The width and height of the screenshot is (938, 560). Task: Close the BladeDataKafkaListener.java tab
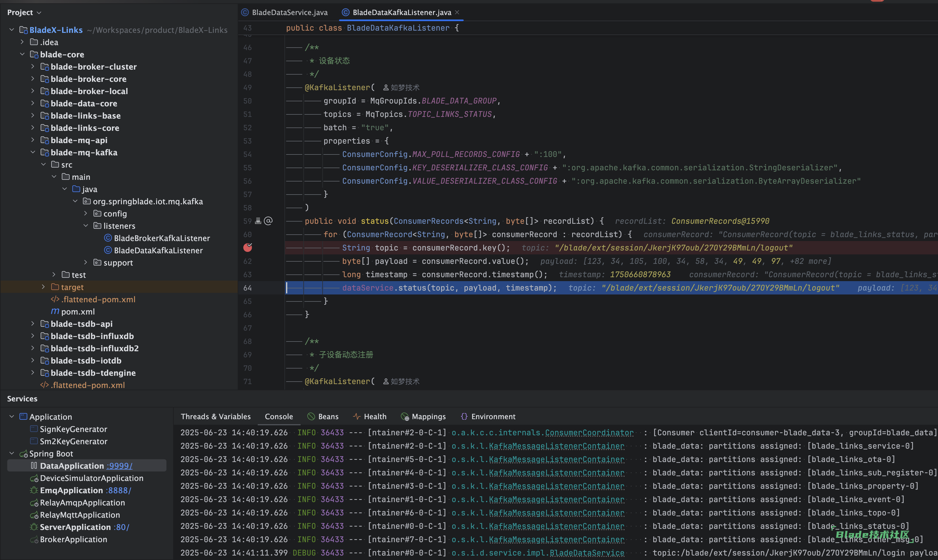click(457, 12)
